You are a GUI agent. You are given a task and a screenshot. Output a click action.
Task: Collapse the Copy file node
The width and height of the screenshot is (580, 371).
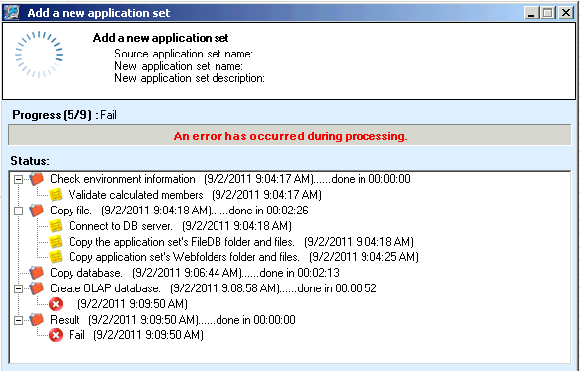(x=18, y=211)
